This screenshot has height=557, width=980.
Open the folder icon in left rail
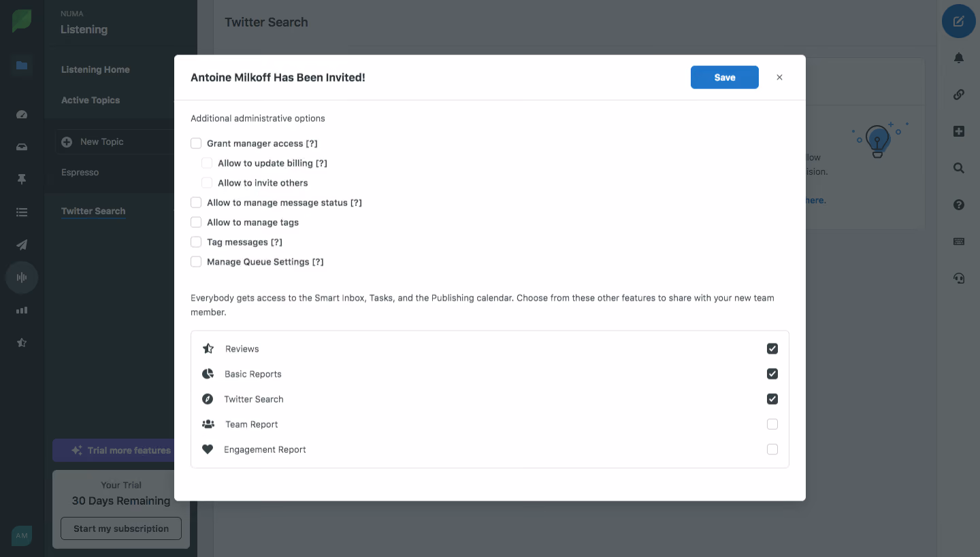pyautogui.click(x=22, y=65)
